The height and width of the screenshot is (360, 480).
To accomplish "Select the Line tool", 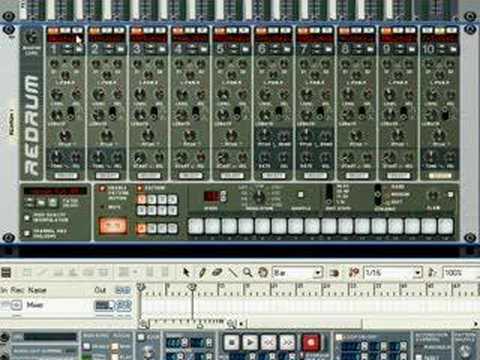I will click(x=233, y=272).
